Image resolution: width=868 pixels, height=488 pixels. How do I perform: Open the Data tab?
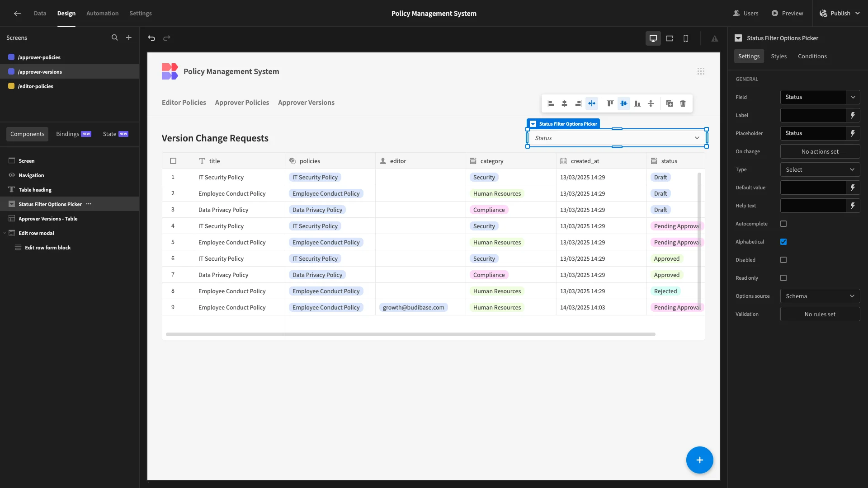click(x=40, y=14)
